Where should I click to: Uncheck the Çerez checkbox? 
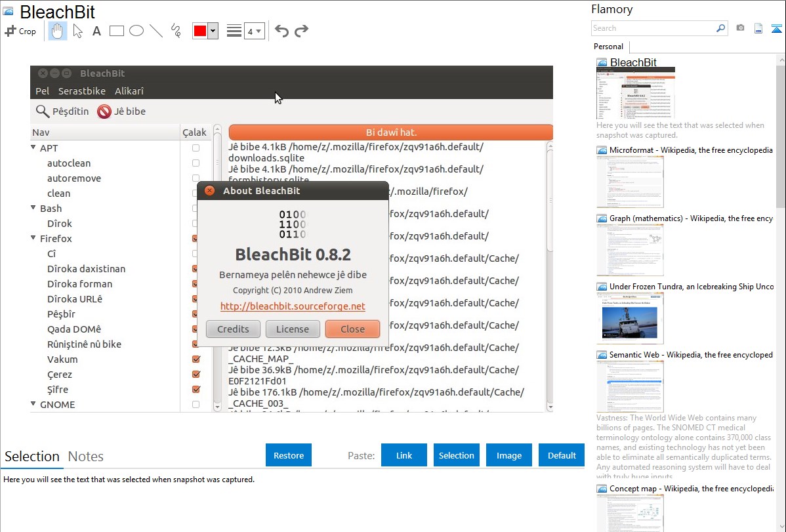(196, 374)
